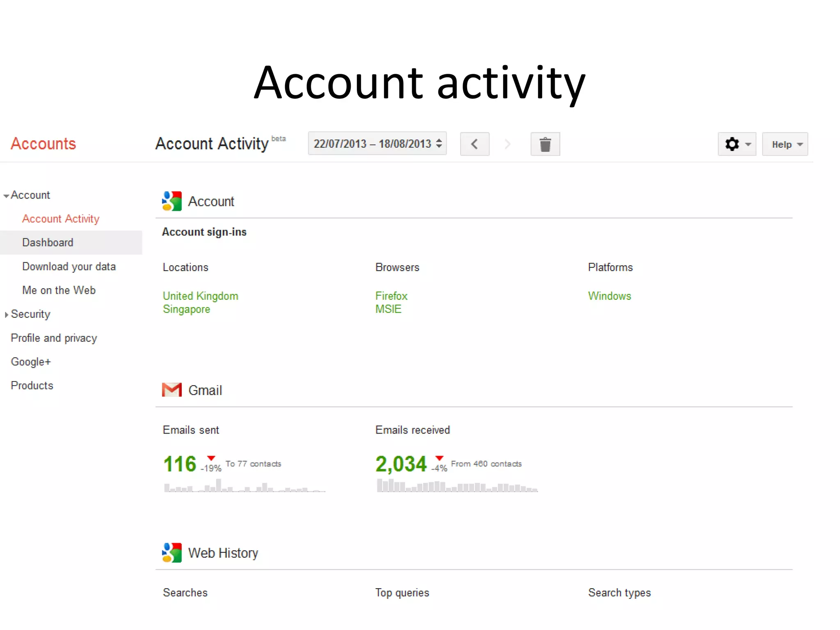Open the date range selector
Viewport: 840px width, 630px height.
[377, 144]
